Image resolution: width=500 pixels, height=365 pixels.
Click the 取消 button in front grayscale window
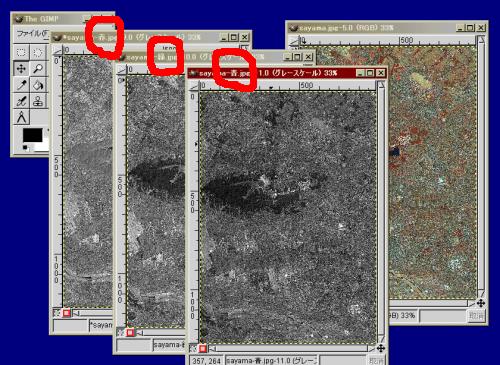[x=376, y=360]
